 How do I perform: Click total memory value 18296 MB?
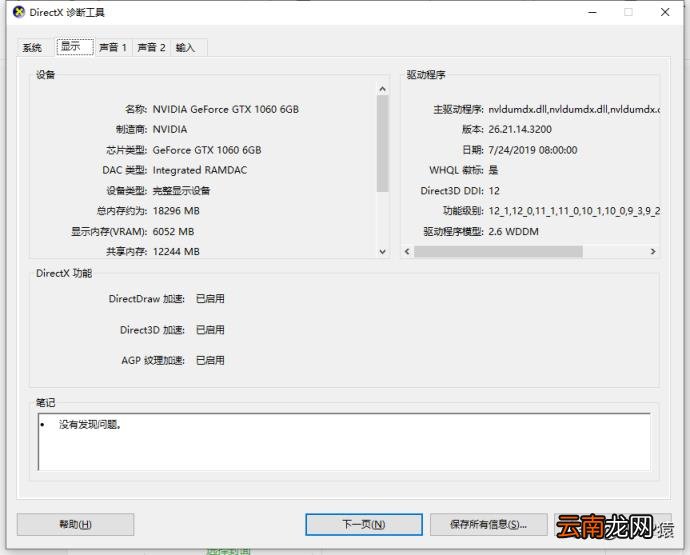[176, 211]
